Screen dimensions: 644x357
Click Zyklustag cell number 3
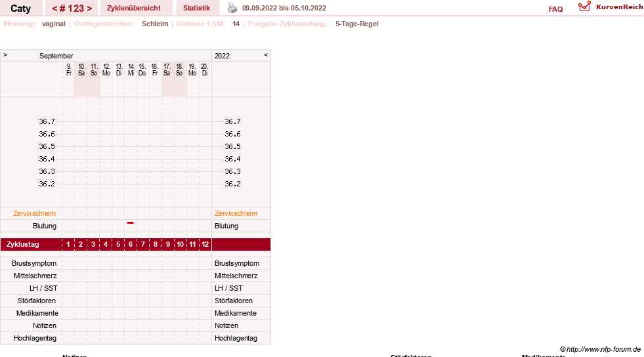click(x=93, y=244)
